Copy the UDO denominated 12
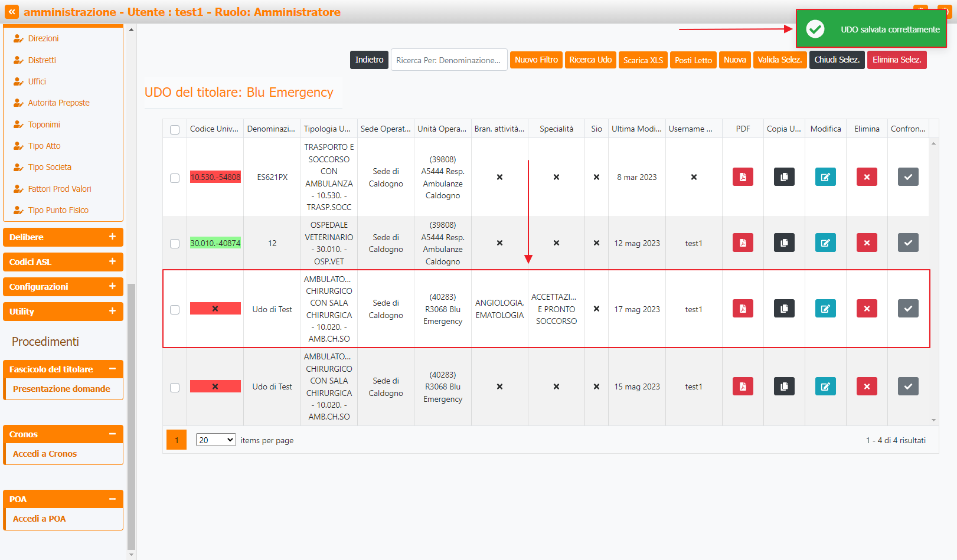This screenshot has width=957, height=560. 784,243
